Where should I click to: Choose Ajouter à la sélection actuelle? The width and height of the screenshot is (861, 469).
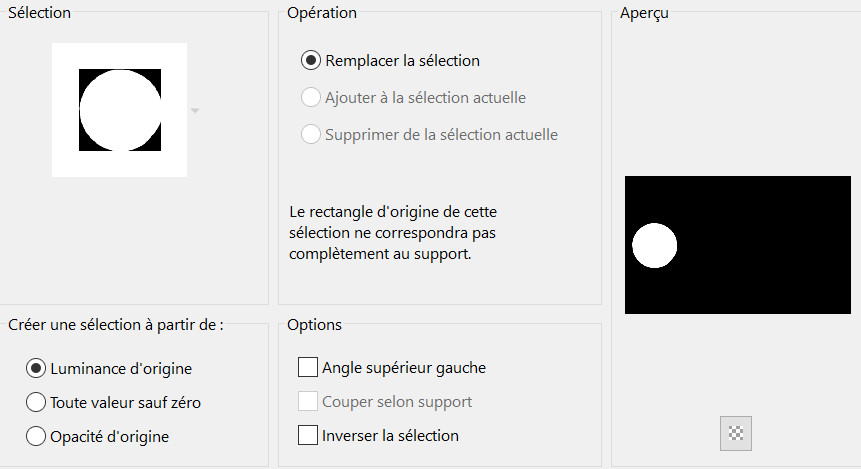[x=311, y=98]
